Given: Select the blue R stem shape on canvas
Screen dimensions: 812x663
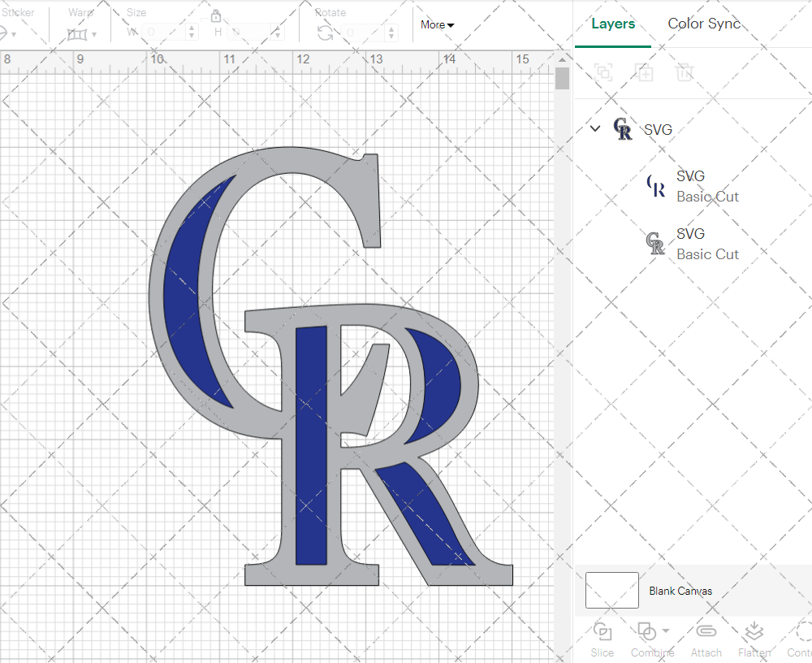Looking at the screenshot, I should 311,446.
